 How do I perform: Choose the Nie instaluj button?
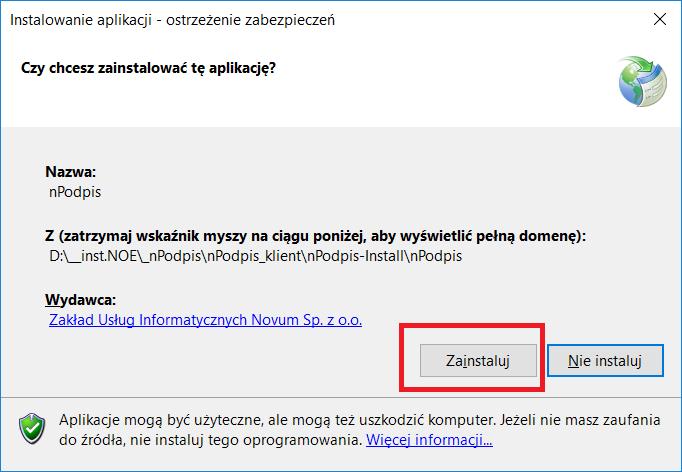[x=605, y=361]
